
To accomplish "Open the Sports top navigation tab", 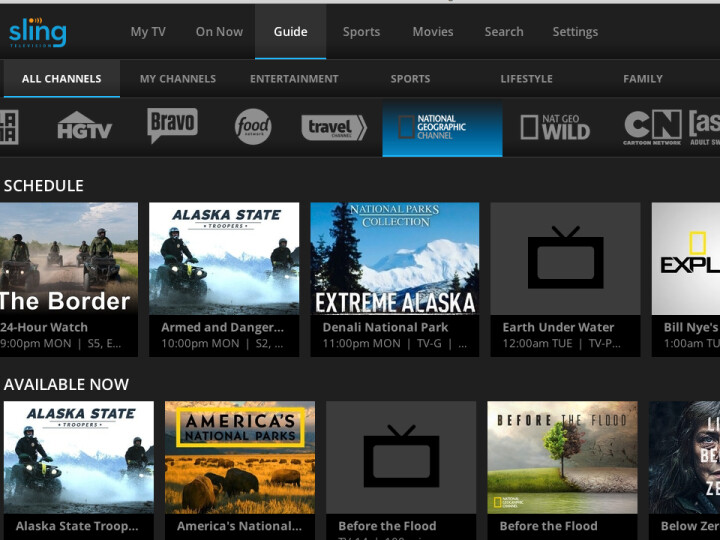I will pyautogui.click(x=361, y=32).
